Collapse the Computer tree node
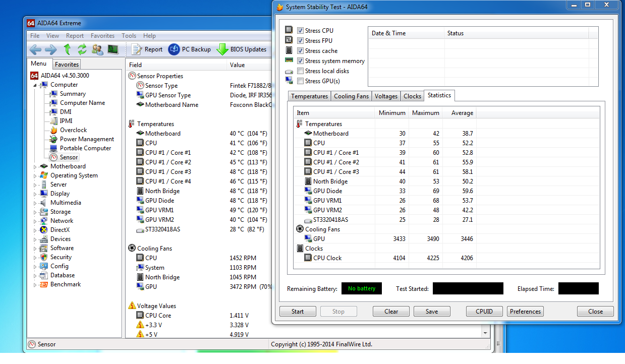Screen dimensions: 625x364 coord(35,85)
